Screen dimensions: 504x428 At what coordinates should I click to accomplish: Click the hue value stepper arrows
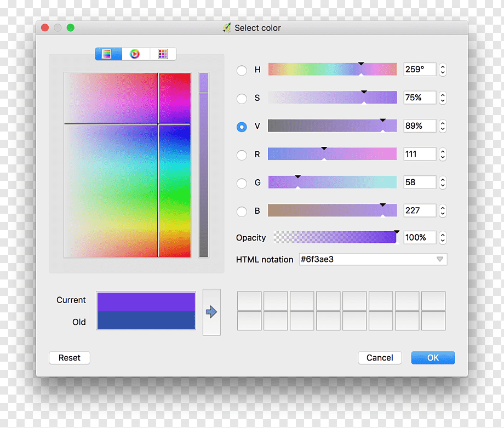point(443,70)
